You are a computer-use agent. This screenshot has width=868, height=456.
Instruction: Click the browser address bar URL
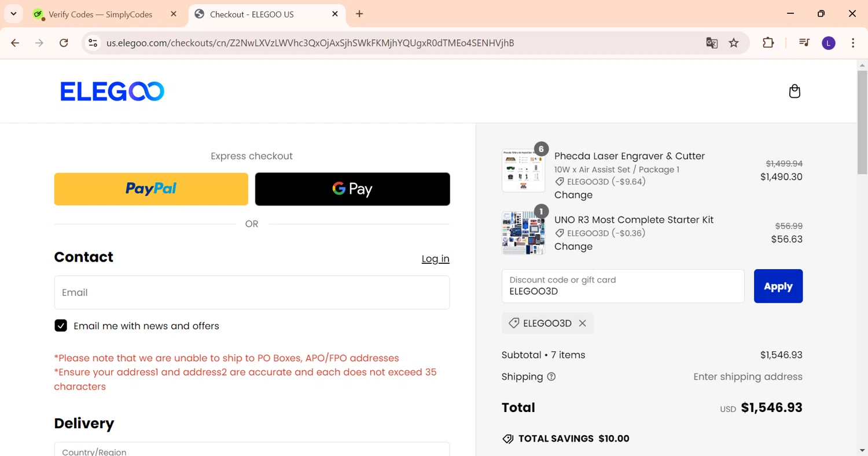point(310,43)
